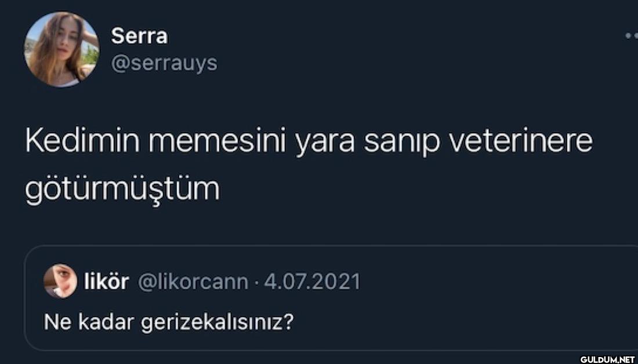Click the word "gerizekalısınız?" in quoted tweet

[216, 324]
